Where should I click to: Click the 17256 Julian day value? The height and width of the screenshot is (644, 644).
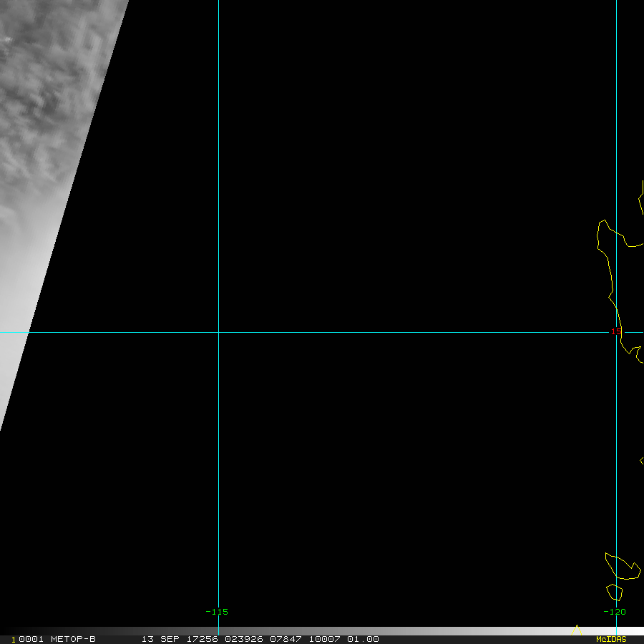click(201, 639)
